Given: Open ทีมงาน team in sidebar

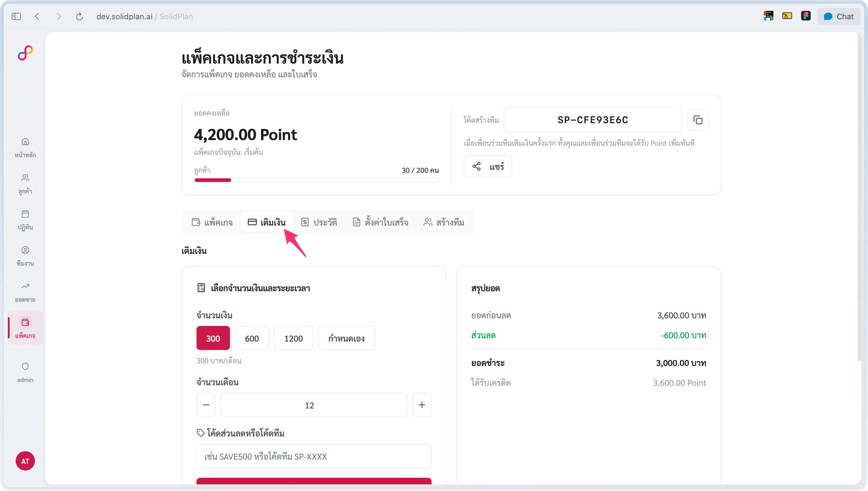Looking at the screenshot, I should tap(25, 256).
